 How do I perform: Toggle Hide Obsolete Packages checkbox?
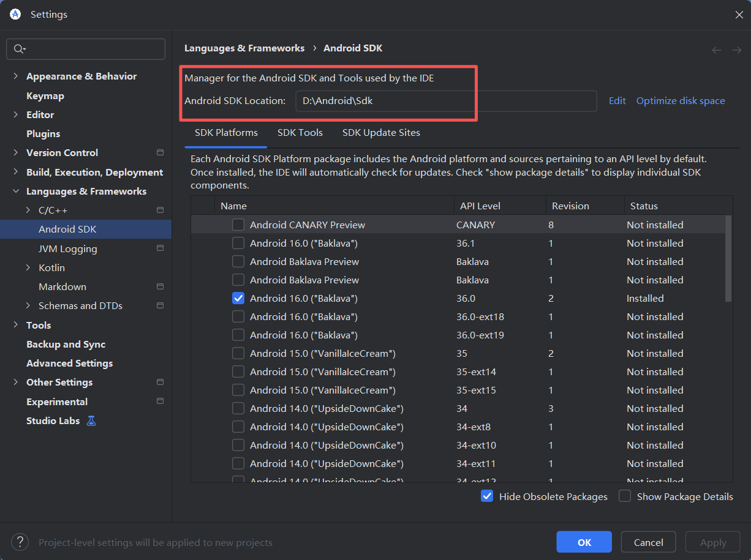pyautogui.click(x=487, y=496)
